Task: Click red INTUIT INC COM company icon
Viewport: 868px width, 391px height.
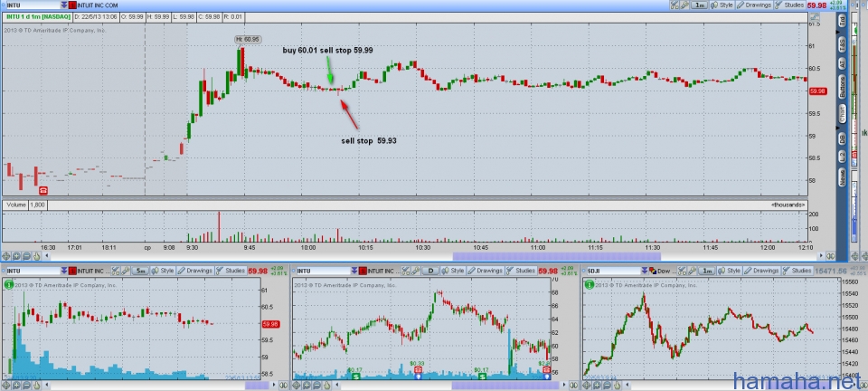Action: 72,5
